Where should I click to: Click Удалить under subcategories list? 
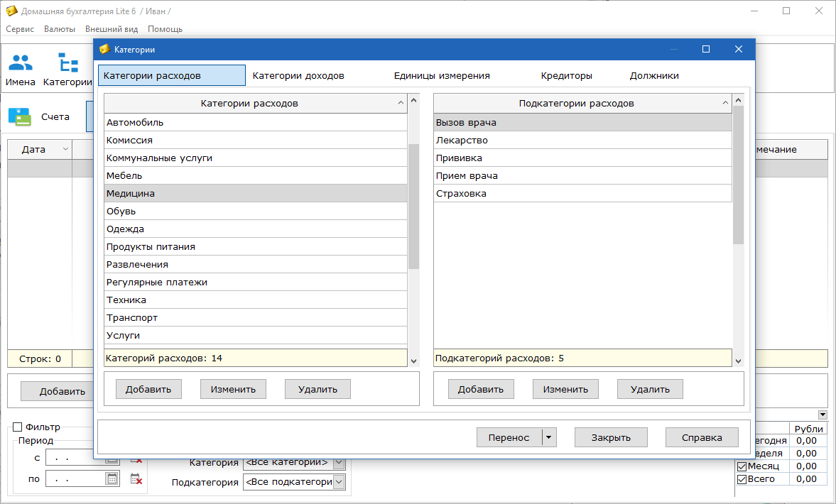650,389
